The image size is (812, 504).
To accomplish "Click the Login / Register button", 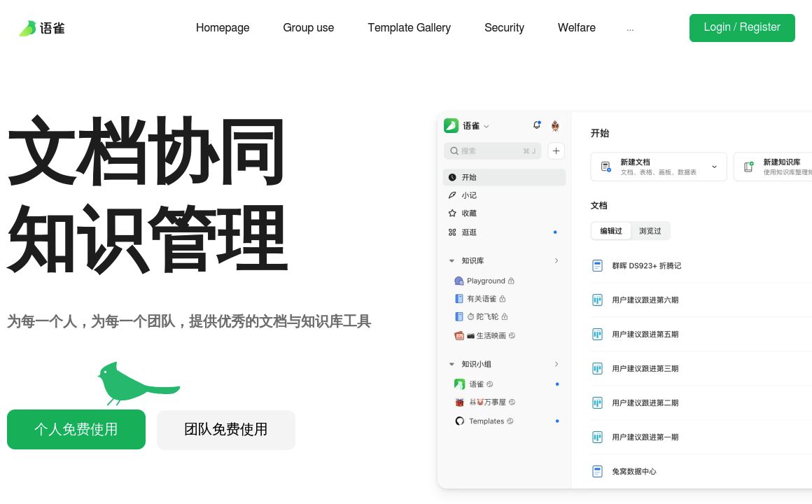I will [741, 28].
